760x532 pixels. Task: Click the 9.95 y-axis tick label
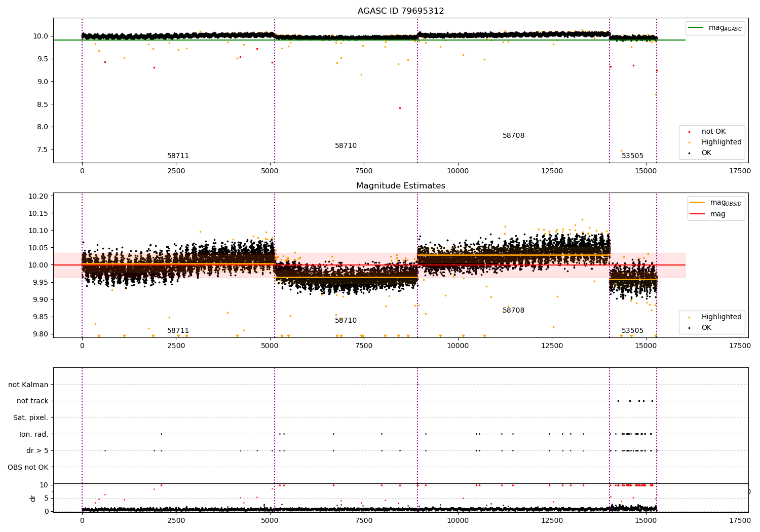point(40,282)
